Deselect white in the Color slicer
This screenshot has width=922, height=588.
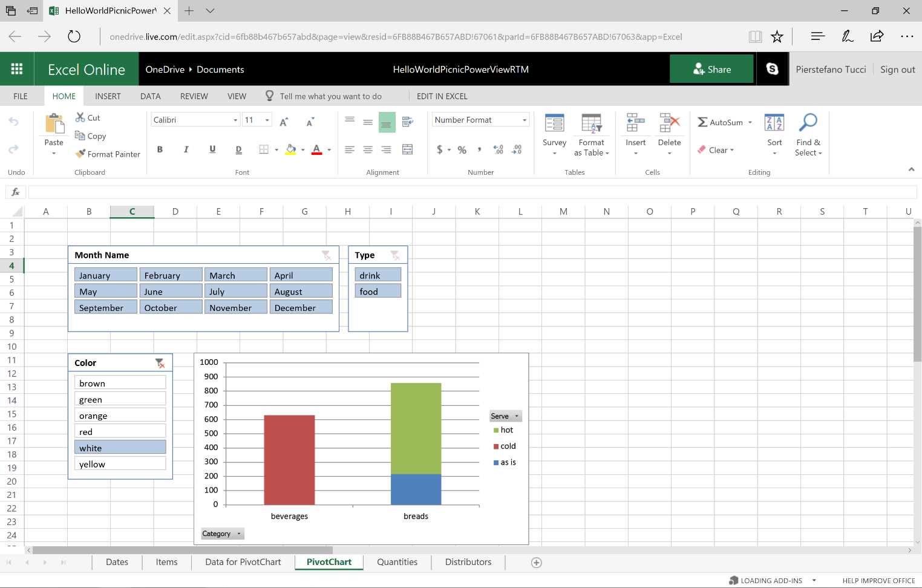[x=120, y=447]
